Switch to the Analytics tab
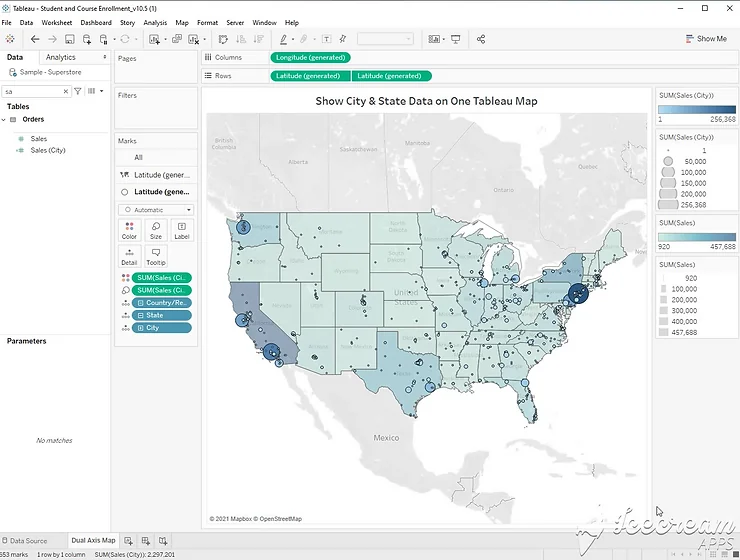Image resolution: width=740 pixels, height=560 pixels. [60, 57]
